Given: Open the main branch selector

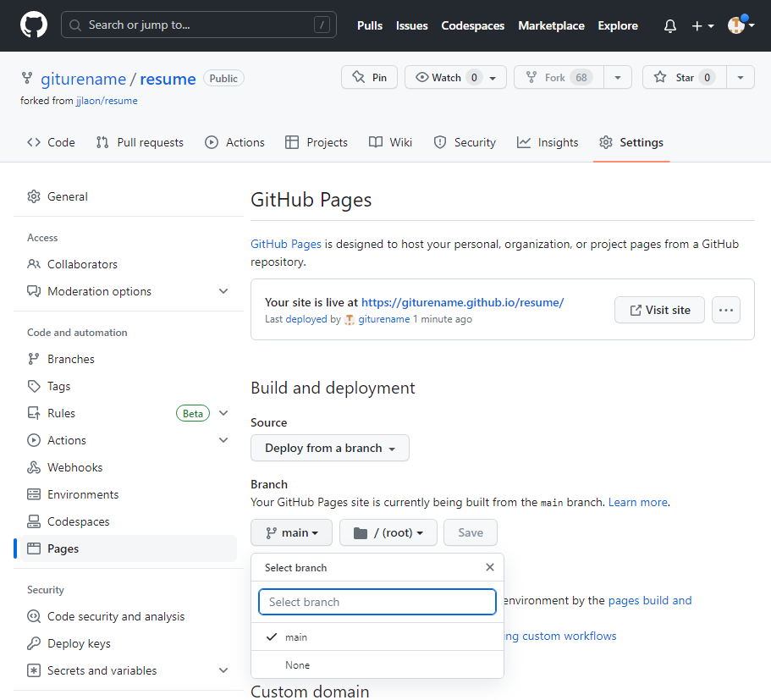Looking at the screenshot, I should 292,532.
